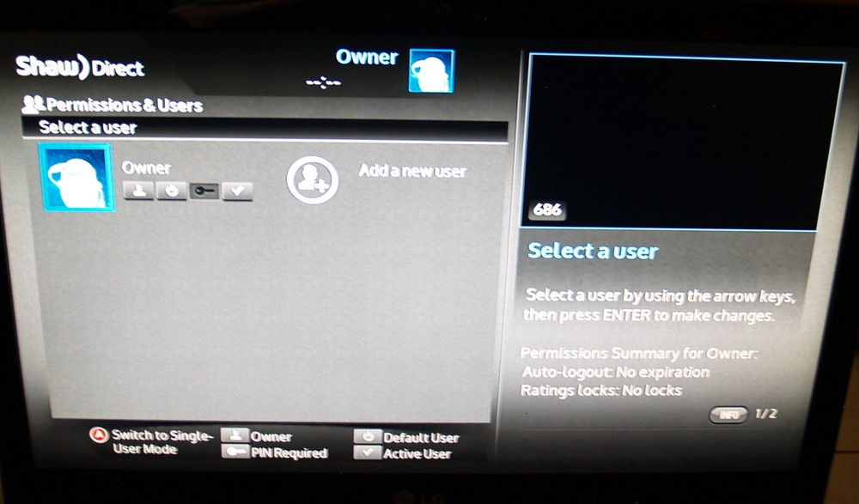
Task: Click the Permissions & Users people icon
Action: [33, 105]
